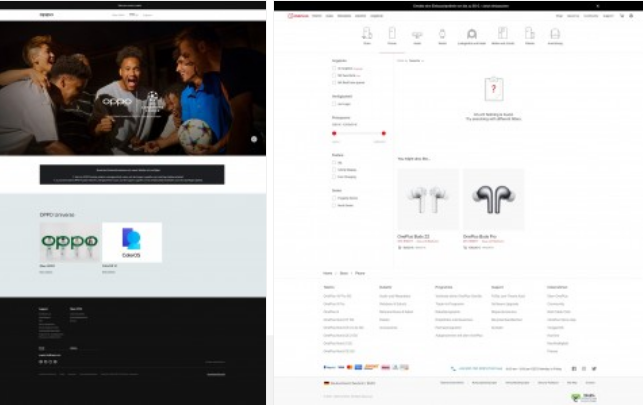Tick the checkbox in the second filter group
The image size is (643, 405).
pos(335,104)
